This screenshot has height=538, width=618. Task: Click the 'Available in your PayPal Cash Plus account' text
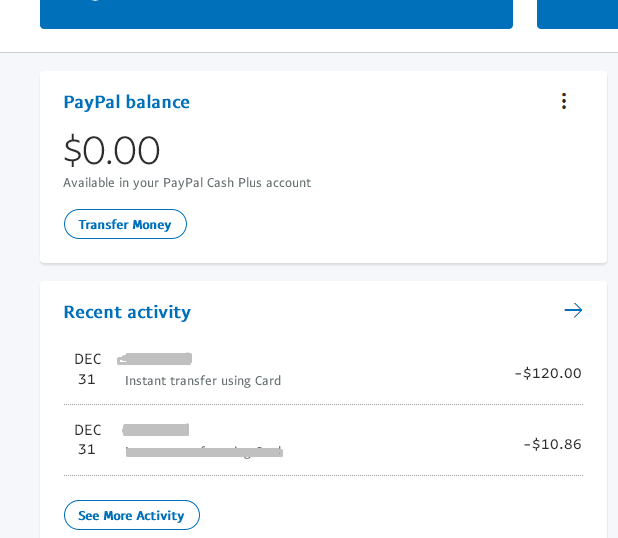(x=187, y=183)
